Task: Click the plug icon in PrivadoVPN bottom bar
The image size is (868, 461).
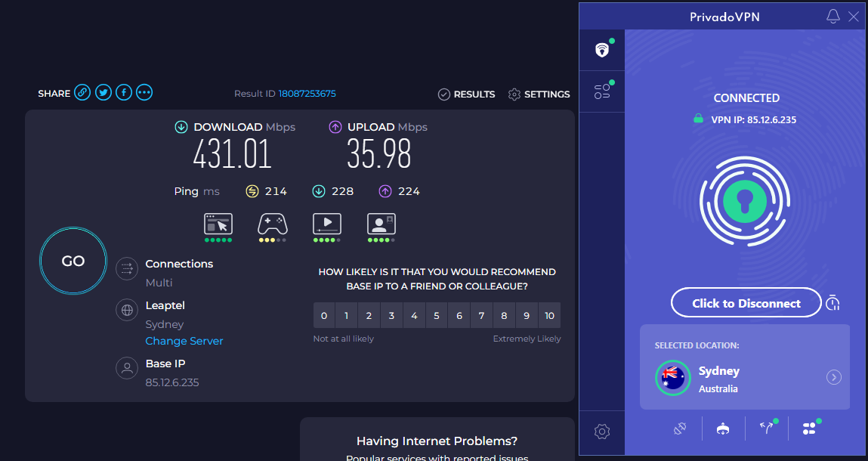Action: (x=680, y=429)
